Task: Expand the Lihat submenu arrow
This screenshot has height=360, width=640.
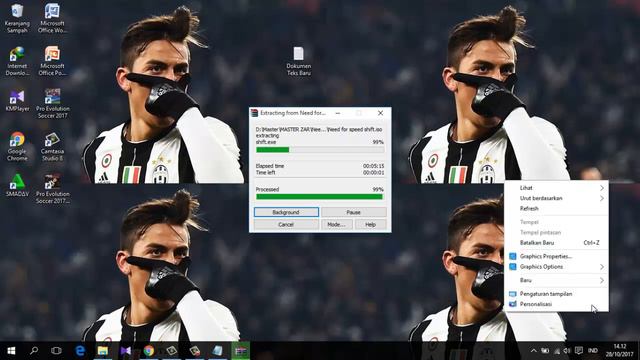Action: [x=602, y=188]
